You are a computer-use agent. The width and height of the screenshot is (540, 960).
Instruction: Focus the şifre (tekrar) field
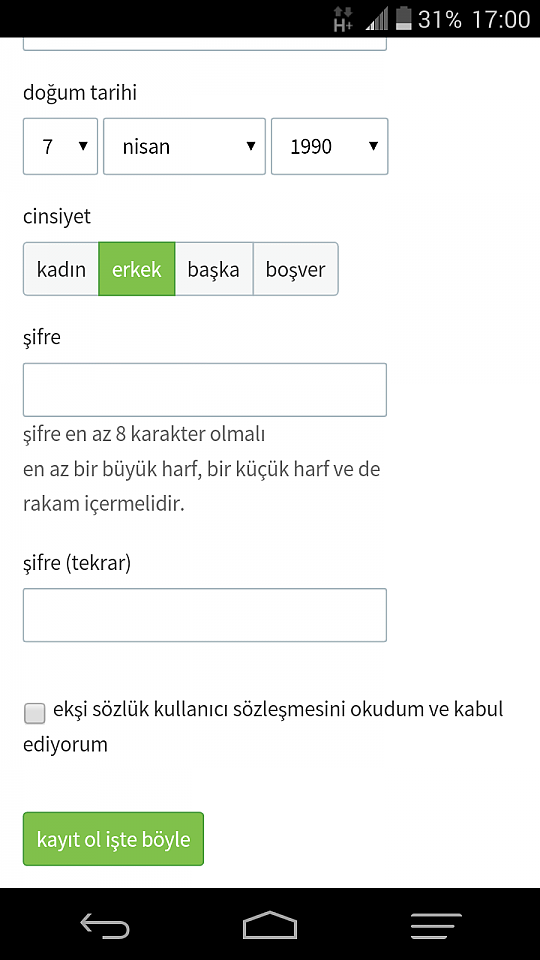coord(204,615)
